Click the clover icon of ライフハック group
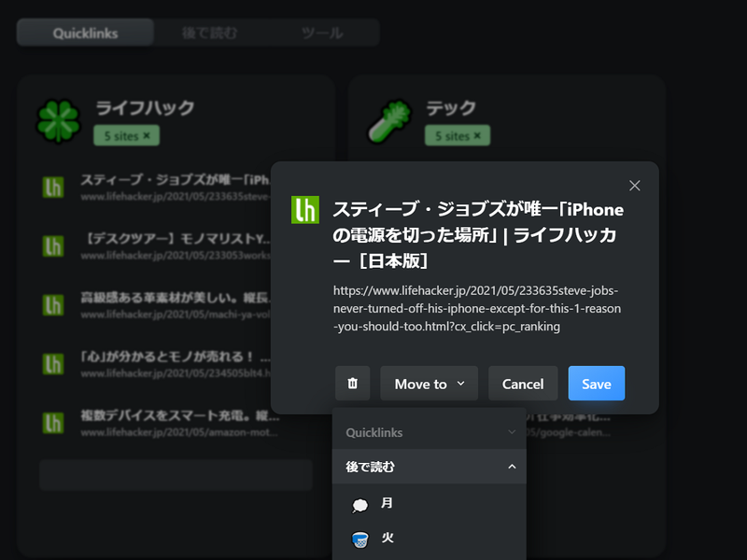The width and height of the screenshot is (747, 560). tap(58, 121)
